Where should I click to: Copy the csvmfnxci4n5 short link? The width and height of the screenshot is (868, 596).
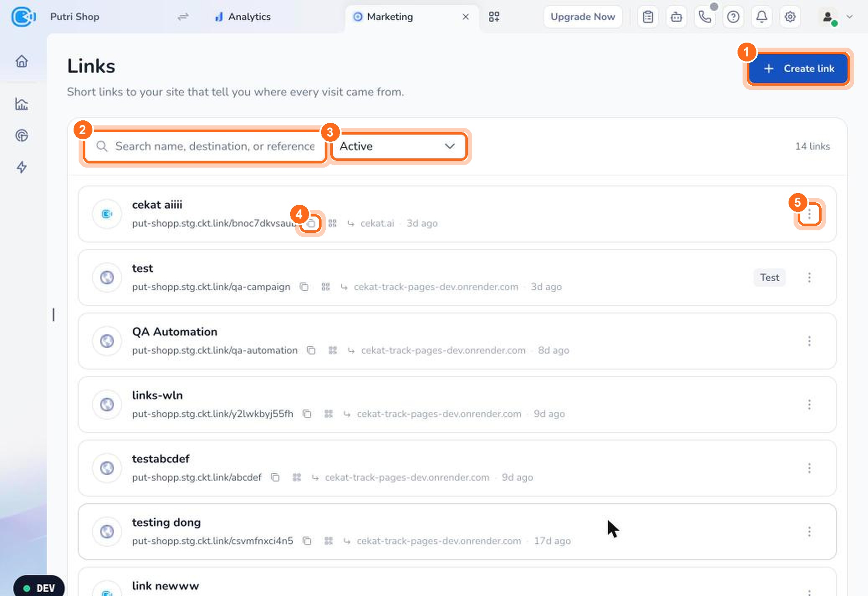(307, 541)
